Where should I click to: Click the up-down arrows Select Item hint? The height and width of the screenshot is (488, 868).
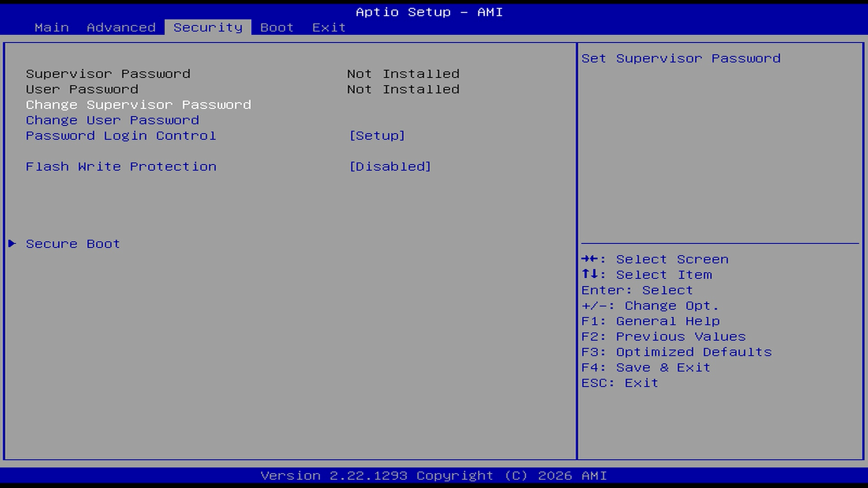point(646,275)
